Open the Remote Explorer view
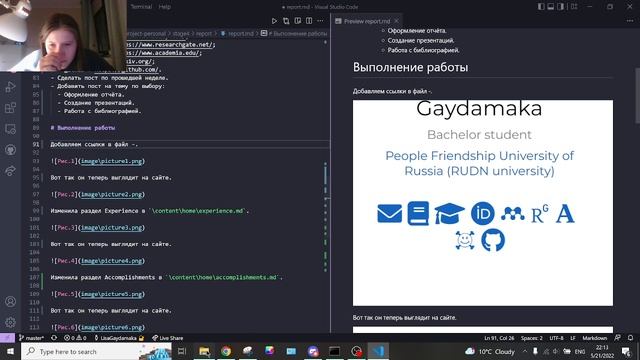The image size is (640, 360). pos(10,129)
